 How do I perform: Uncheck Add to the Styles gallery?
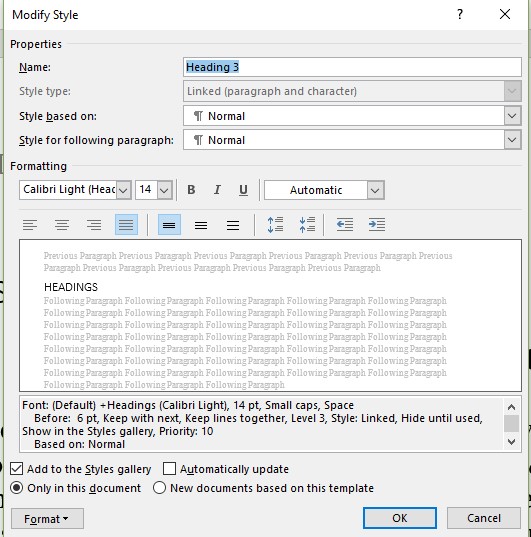[x=16, y=469]
